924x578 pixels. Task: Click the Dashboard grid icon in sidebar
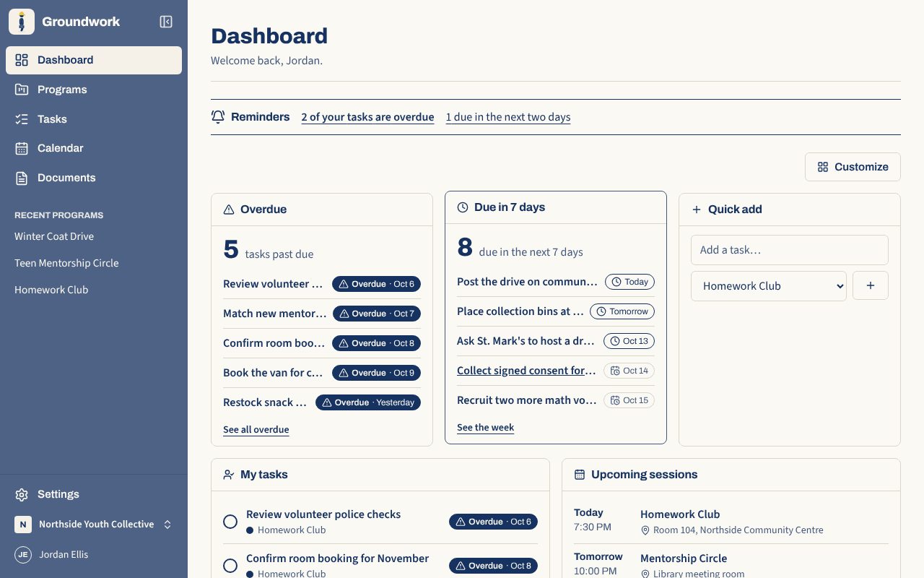coord(22,60)
